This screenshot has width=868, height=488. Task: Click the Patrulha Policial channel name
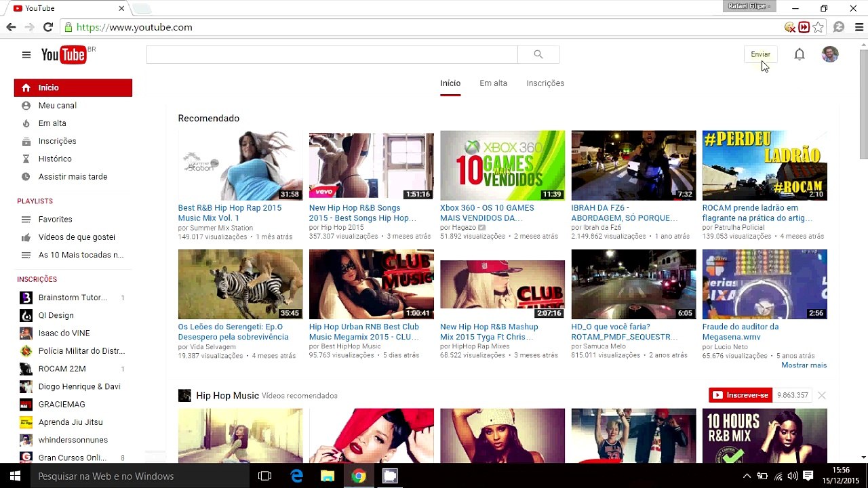coord(738,228)
